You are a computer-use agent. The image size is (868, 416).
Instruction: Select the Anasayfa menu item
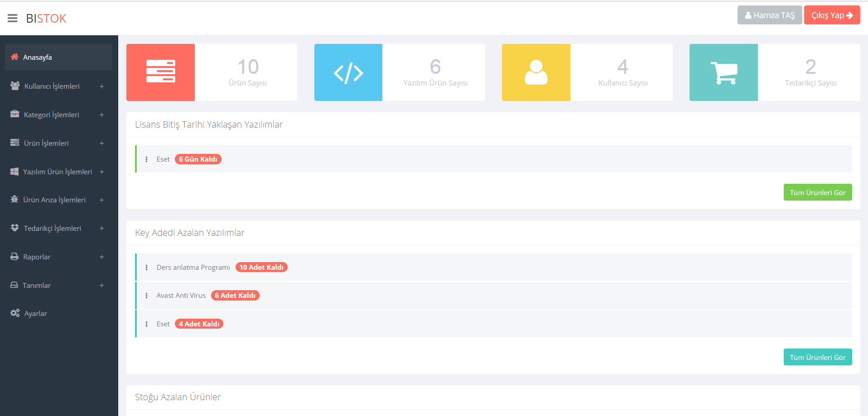(x=58, y=57)
